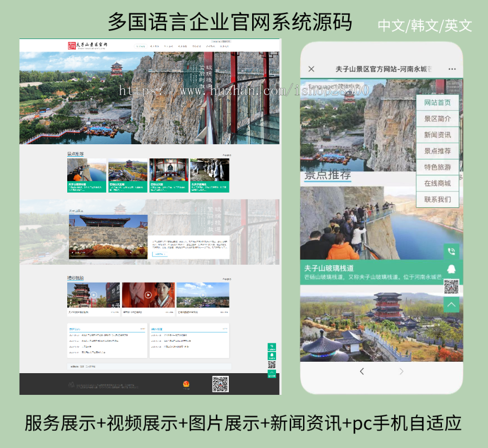Image resolution: width=488 pixels, height=448 pixels.
Task: Click the QR code in the desktop footer
Action: [x=220, y=384]
